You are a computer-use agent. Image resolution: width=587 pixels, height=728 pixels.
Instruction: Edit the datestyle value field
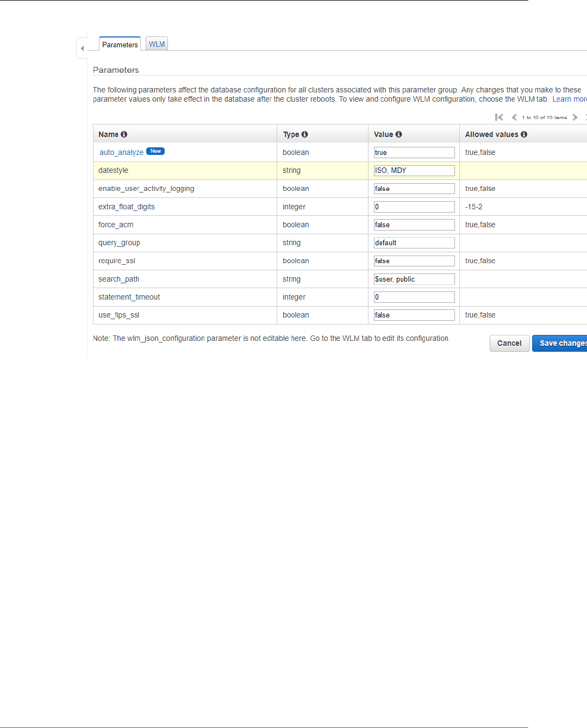414,170
